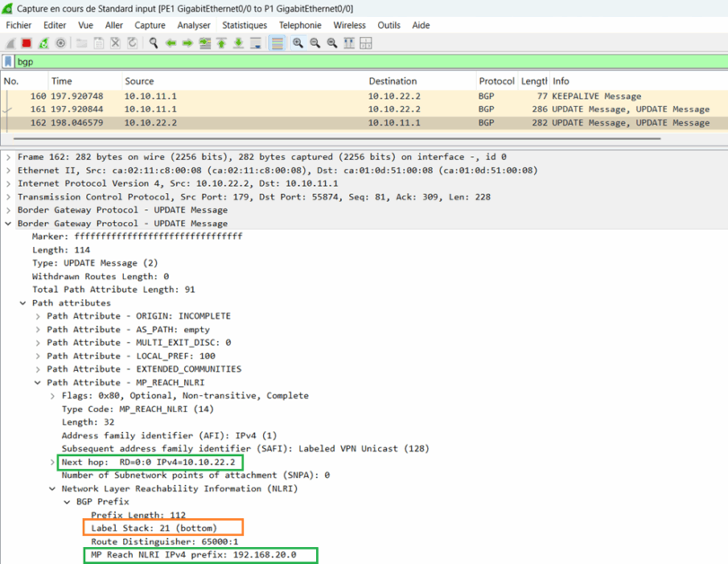
Task: Collapse Path Attribute MP_REACH_NLRI
Action: point(38,383)
